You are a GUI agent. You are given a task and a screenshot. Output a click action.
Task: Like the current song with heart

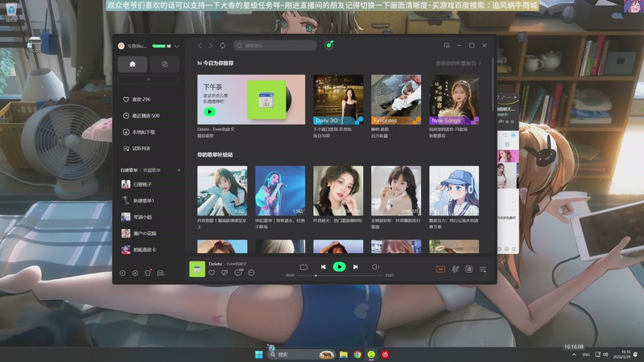click(x=212, y=273)
